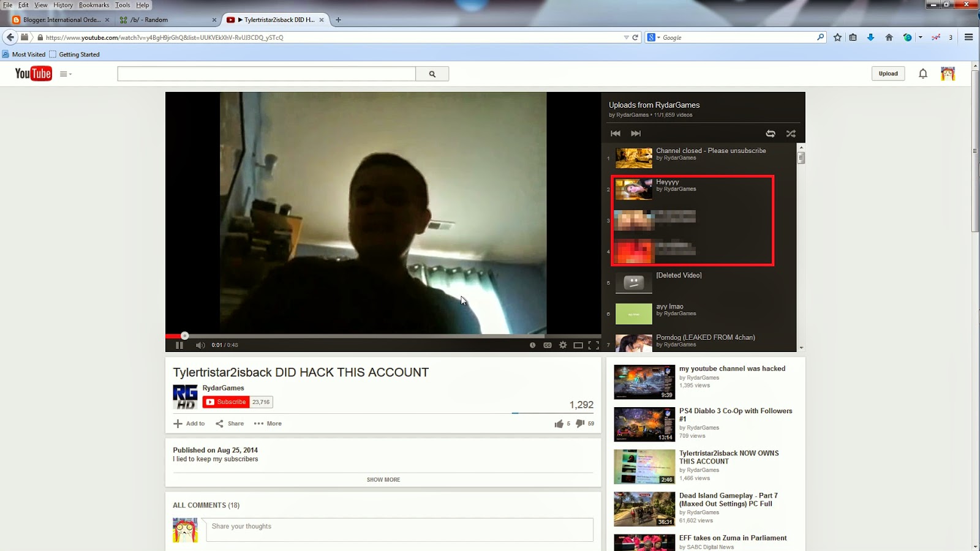Skip to next playlist video

click(x=636, y=133)
